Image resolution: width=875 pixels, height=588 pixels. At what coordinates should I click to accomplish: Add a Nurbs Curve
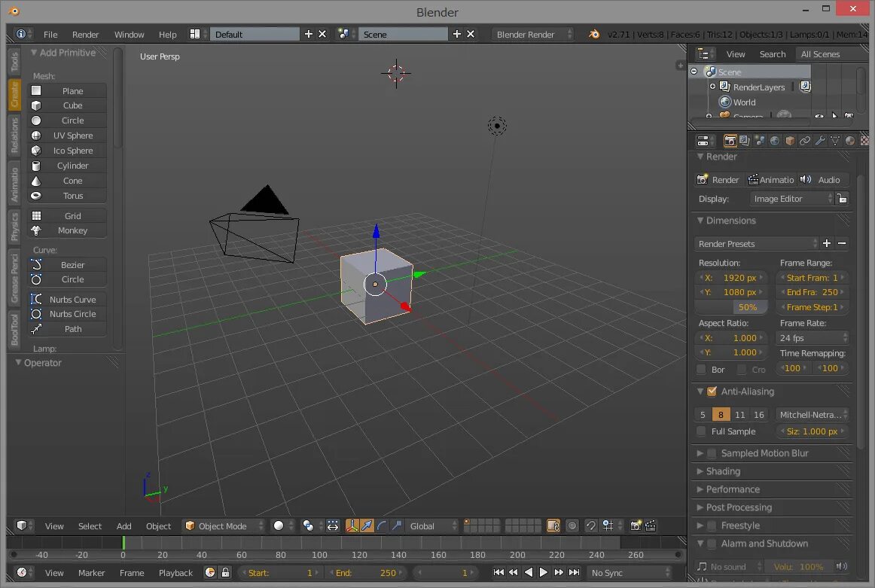(x=67, y=300)
